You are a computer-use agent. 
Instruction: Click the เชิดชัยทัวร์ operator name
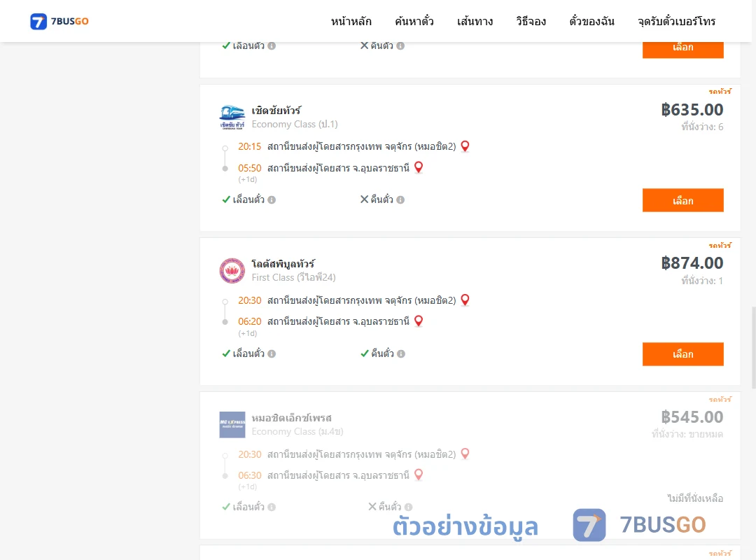tap(276, 111)
